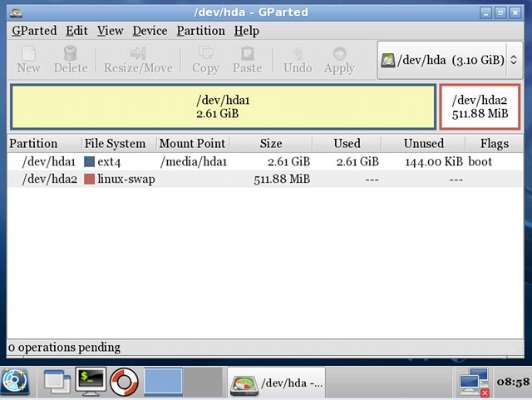
Task: Sort by the Unused column header
Action: (423, 143)
